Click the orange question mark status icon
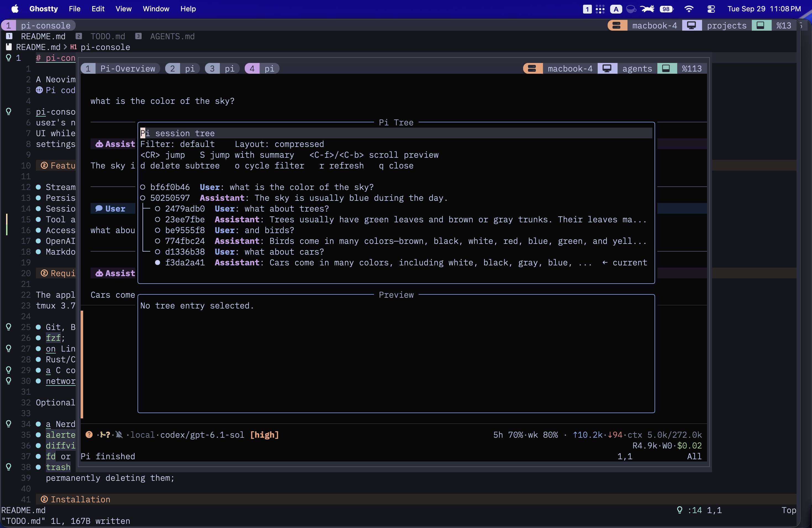Image resolution: width=812 pixels, height=528 pixels. [89, 435]
